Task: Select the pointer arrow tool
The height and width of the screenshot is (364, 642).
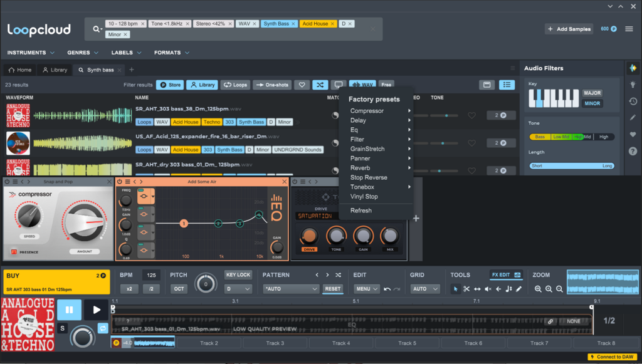Action: click(x=455, y=289)
